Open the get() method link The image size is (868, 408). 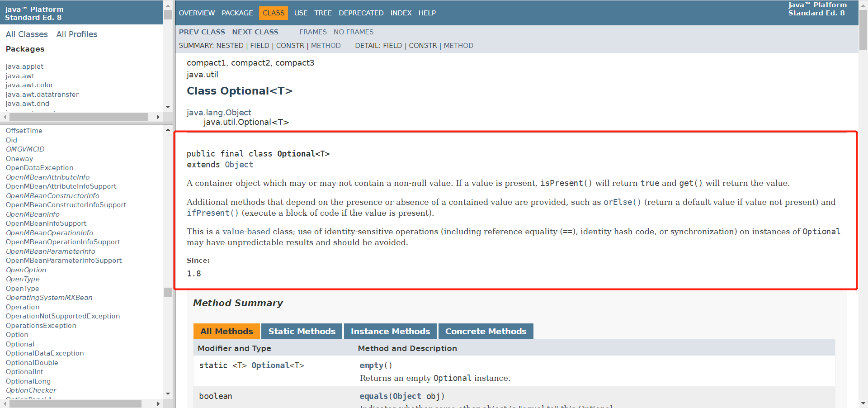point(691,183)
